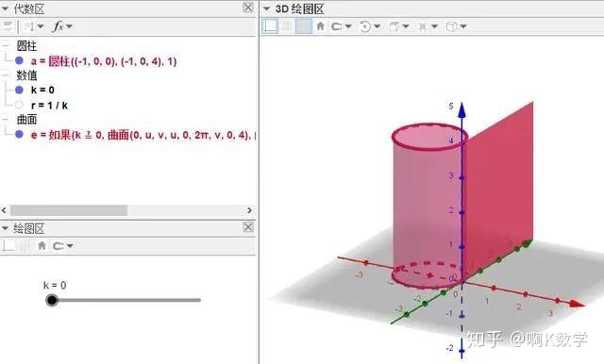Select the e = 如果(k ≟ 0, 曲面... entry
Screen dimensions: 604x364
point(143,135)
